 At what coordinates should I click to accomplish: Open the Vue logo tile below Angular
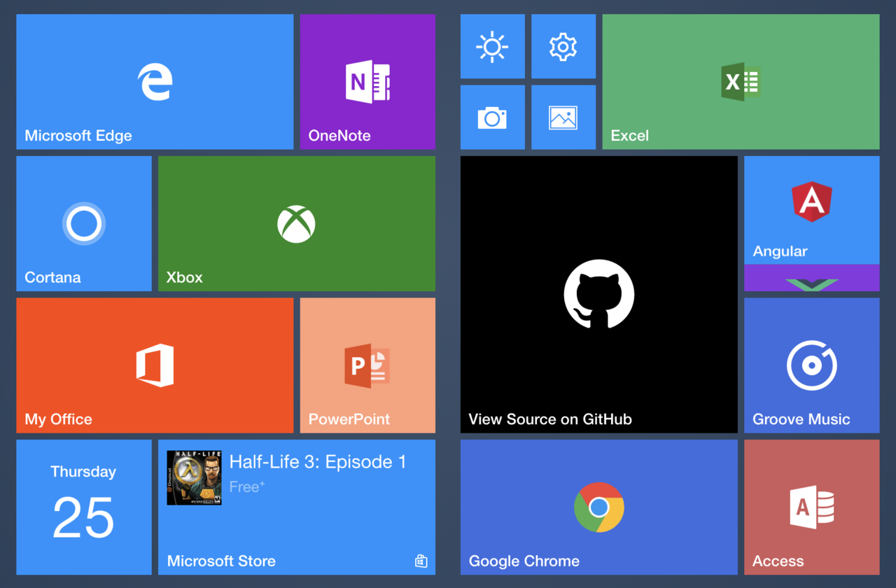[x=812, y=278]
